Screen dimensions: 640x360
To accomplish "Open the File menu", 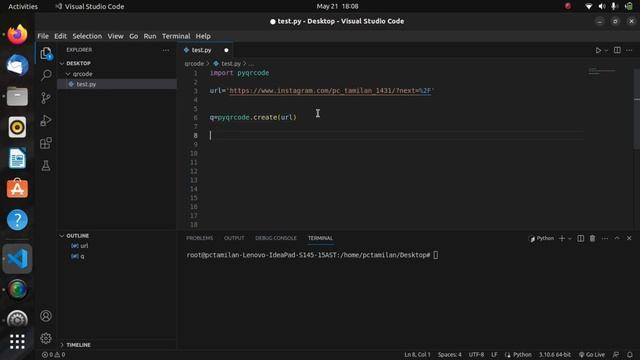I will [43, 36].
